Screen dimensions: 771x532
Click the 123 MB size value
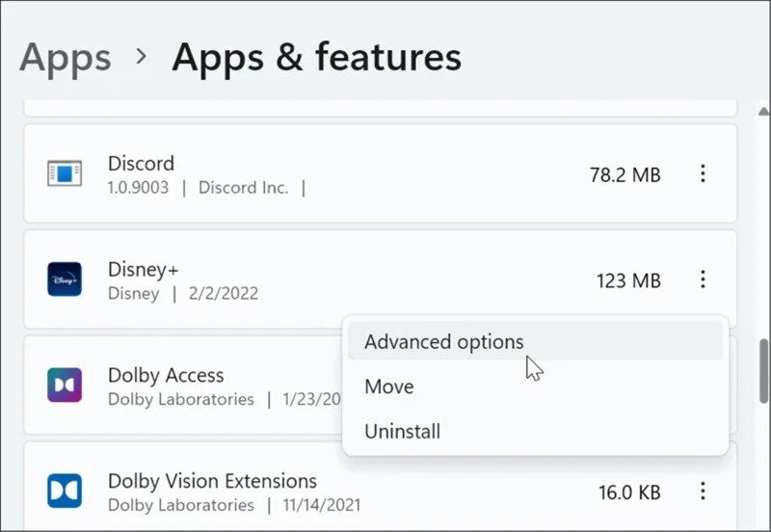(x=628, y=280)
